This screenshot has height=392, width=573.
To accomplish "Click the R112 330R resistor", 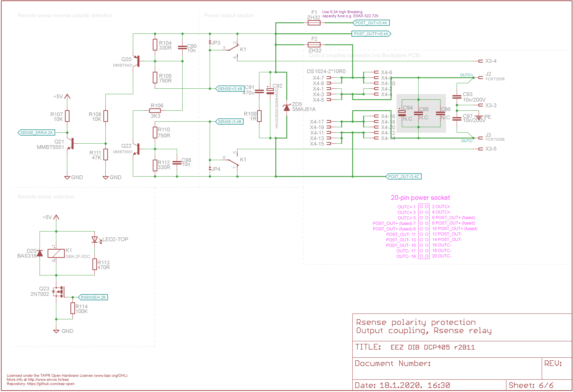I will (x=155, y=165).
